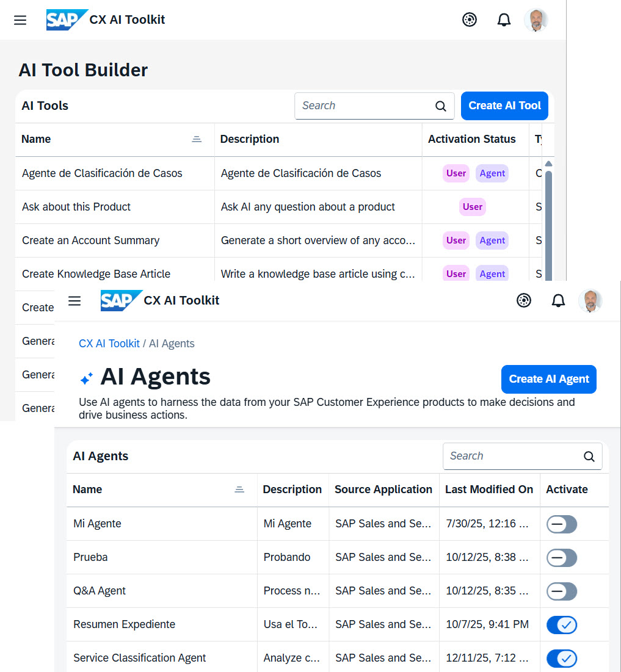Screen dimensions: 621x672
Task: Click the notification bell in AI Tool Builder header
Action: (504, 20)
